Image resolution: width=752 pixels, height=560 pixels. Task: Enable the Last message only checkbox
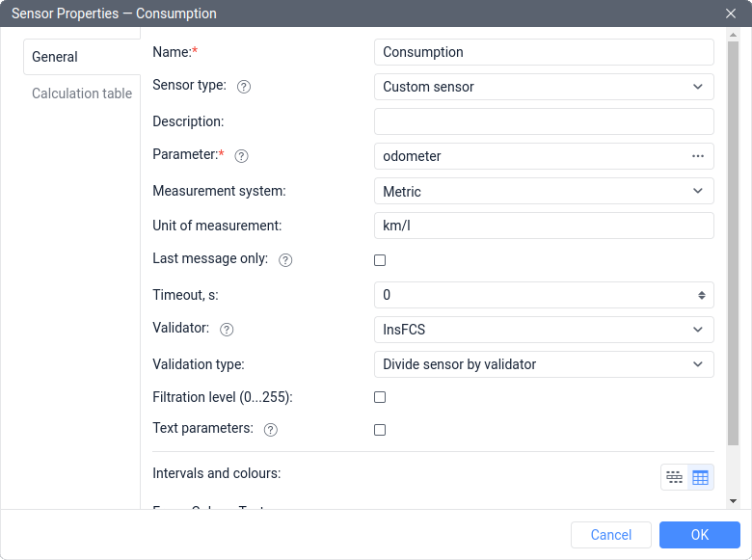[380, 260]
